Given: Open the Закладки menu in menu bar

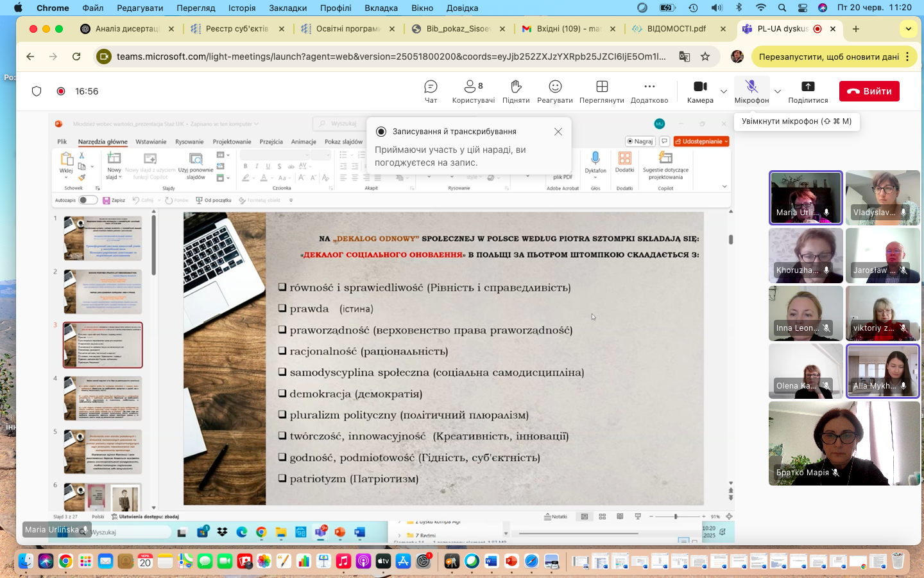Looking at the screenshot, I should point(287,8).
